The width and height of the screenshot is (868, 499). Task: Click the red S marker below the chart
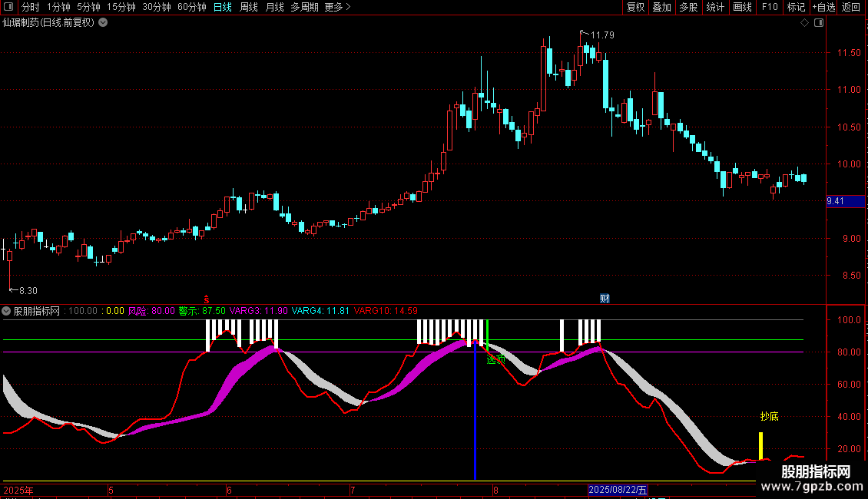coord(206,298)
